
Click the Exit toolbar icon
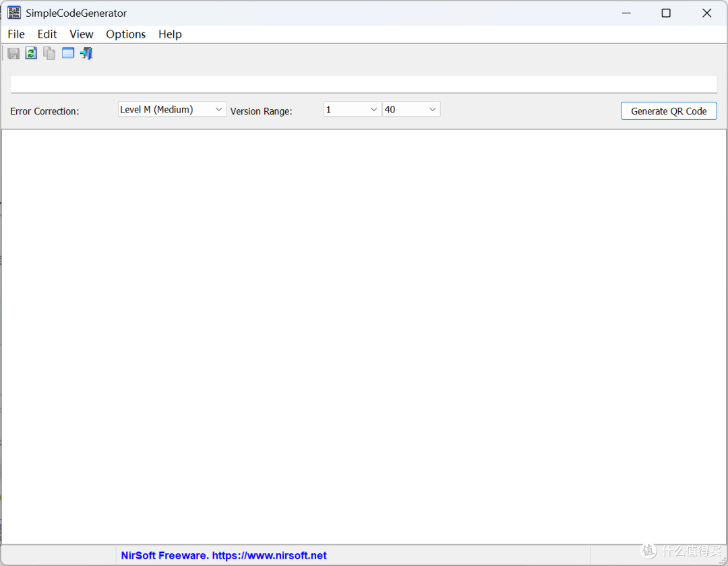(x=86, y=53)
